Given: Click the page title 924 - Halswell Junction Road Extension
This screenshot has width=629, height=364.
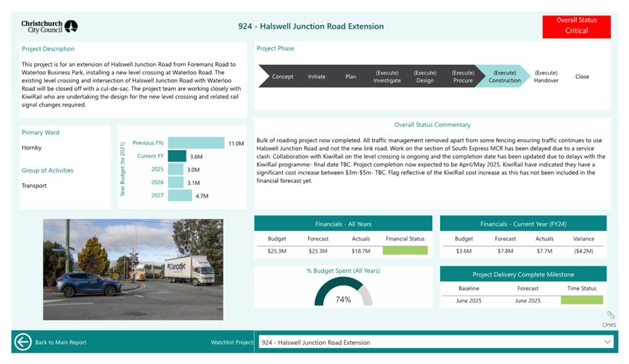Looking at the screenshot, I should pyautogui.click(x=311, y=26).
